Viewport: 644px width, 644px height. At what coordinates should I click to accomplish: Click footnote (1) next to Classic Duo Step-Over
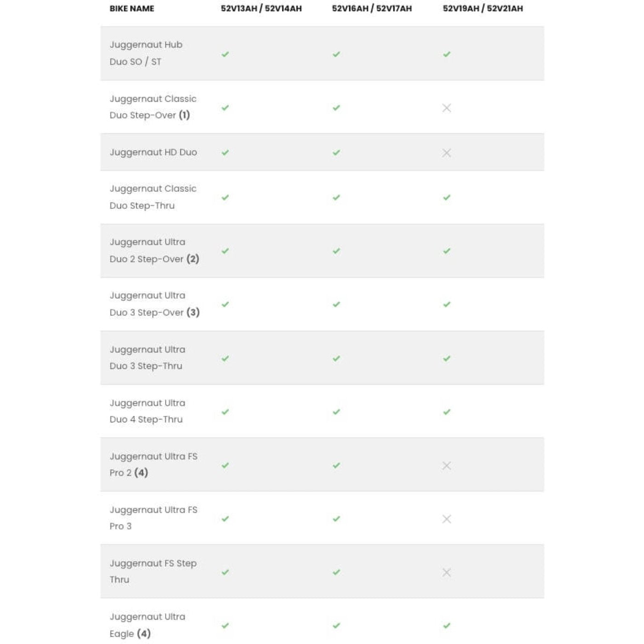[x=184, y=115]
